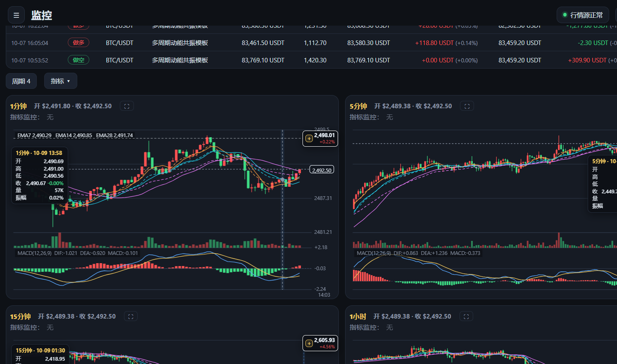Click the 15分钟 chart title

coord(21,316)
